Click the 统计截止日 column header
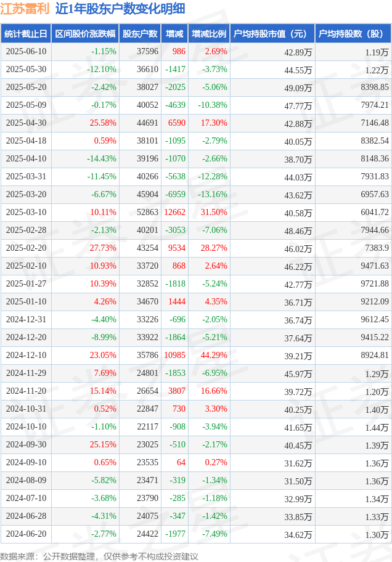This screenshot has height=562, width=392. click(x=26, y=34)
